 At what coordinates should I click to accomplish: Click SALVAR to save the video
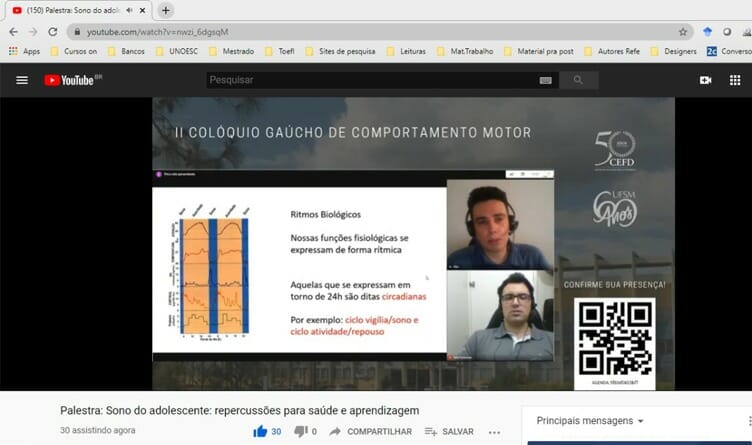pyautogui.click(x=449, y=431)
